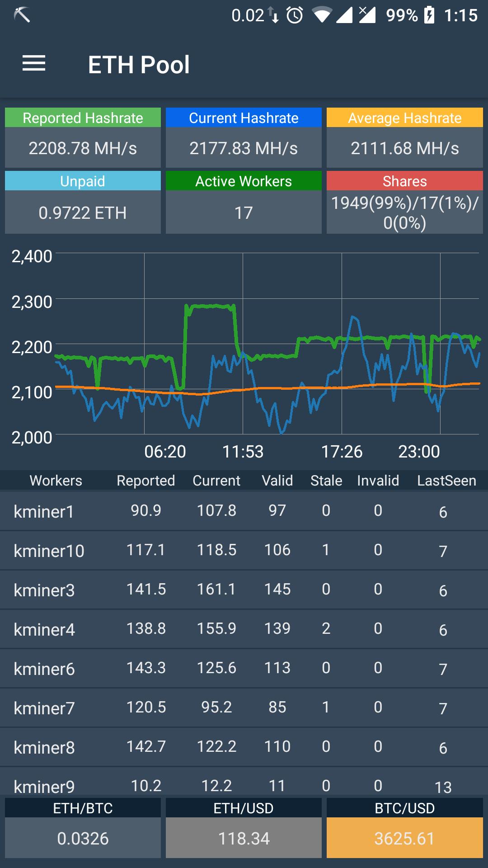Screen dimensions: 488x868
Task: Select worker kminer7 row
Action: (244, 708)
